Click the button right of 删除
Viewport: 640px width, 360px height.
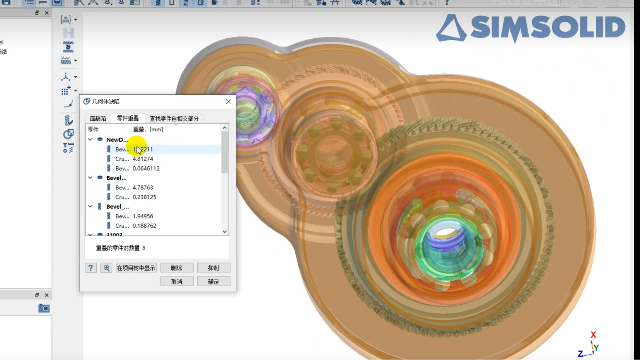pos(213,268)
